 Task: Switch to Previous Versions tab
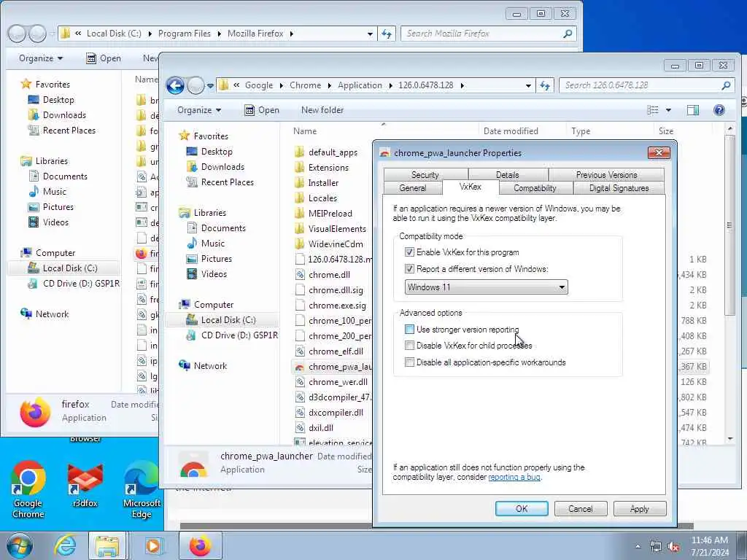[606, 175]
